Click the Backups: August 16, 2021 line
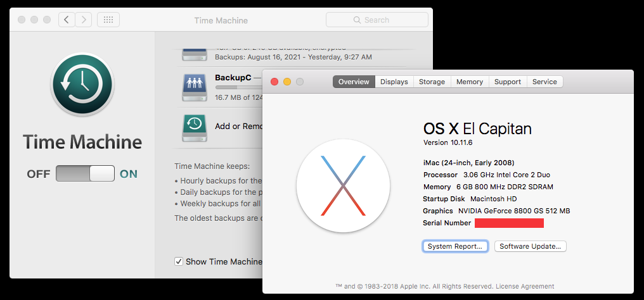Viewport: 644px width, 300px height. coord(293,57)
